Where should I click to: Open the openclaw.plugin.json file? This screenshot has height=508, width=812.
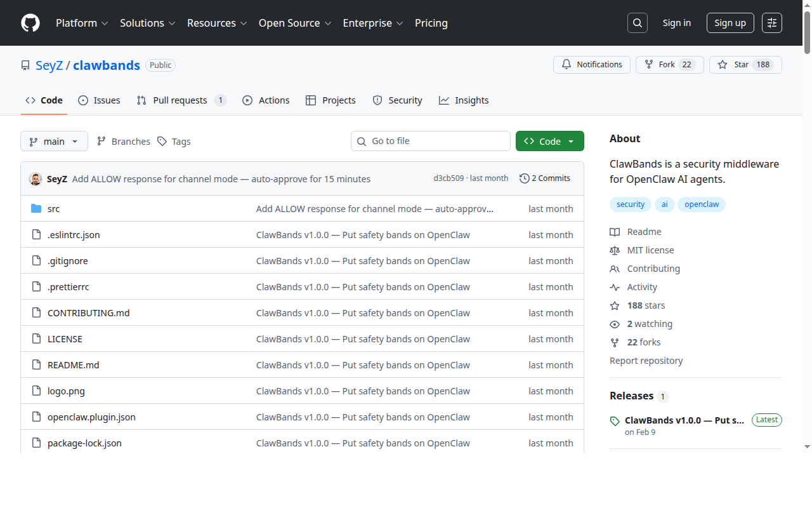[x=91, y=417]
